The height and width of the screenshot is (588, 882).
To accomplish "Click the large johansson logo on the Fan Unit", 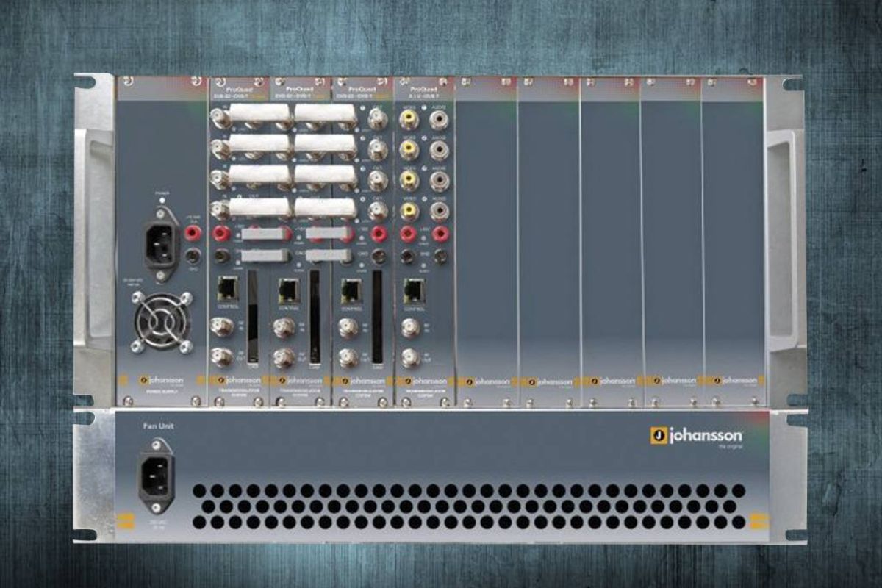I will click(696, 435).
